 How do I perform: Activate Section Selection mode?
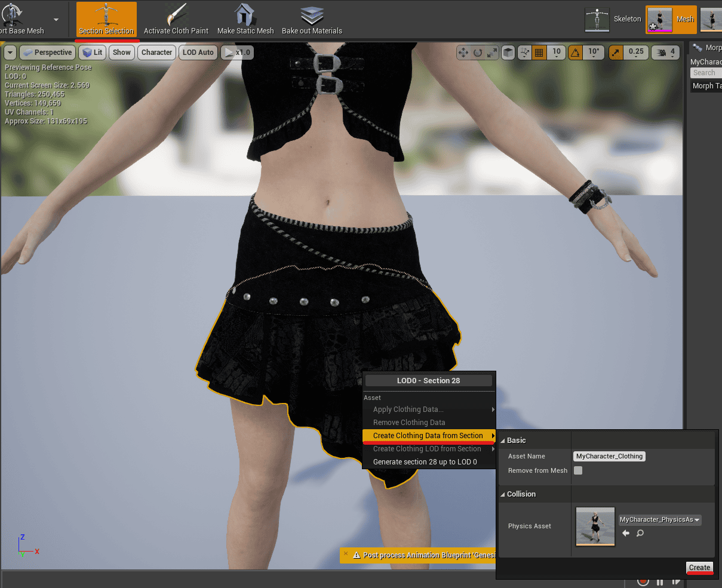tap(106, 19)
